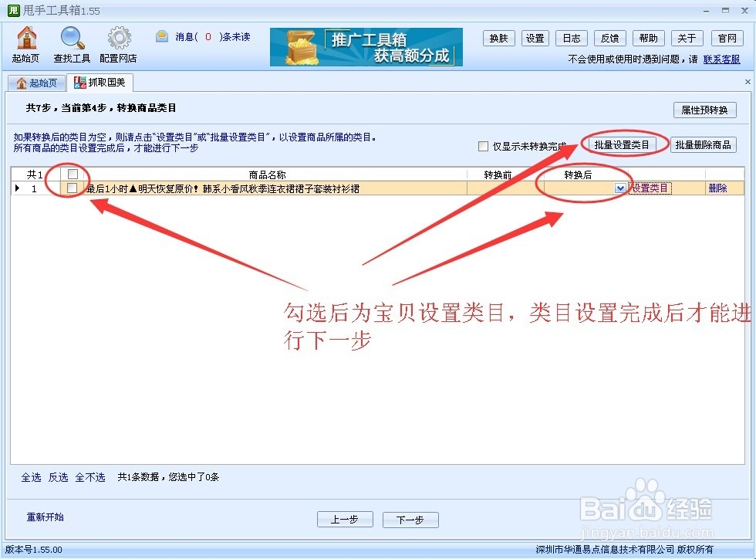Click the 换肤 skin-change button

click(x=498, y=38)
